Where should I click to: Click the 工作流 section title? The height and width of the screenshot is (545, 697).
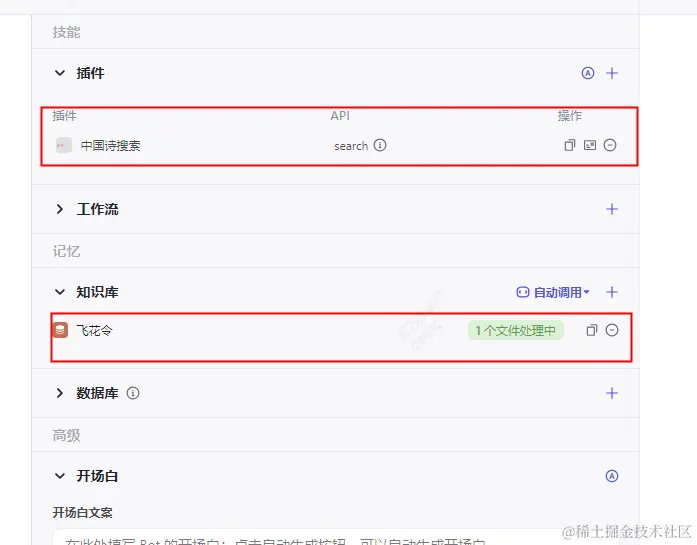(x=97, y=209)
